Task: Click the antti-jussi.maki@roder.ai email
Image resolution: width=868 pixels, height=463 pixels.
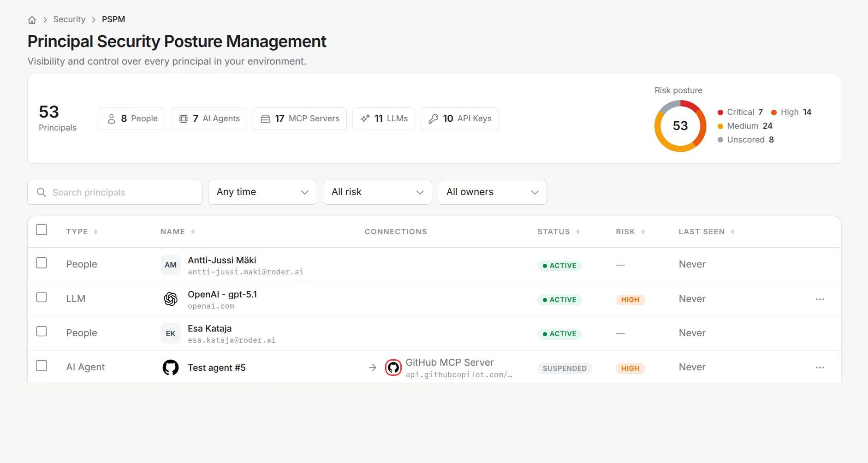Action: [x=246, y=272]
